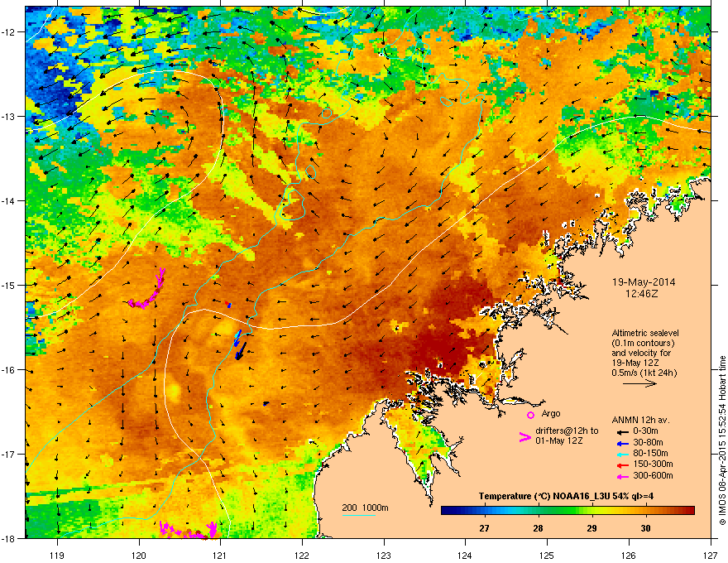This screenshot has width=728, height=563.
Task: Click the 28 tick label on color bar
Action: tap(538, 528)
